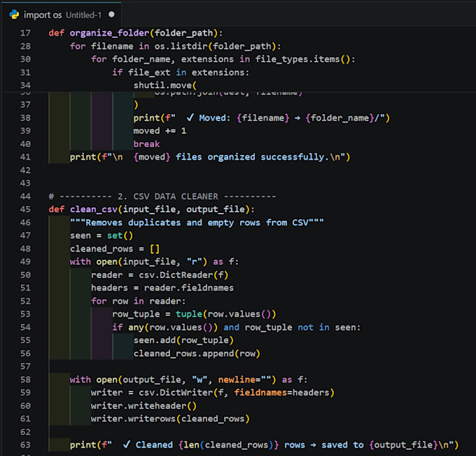This screenshot has height=456, width=476.
Task: Click line number 54 in the gutter
Action: tap(25, 328)
